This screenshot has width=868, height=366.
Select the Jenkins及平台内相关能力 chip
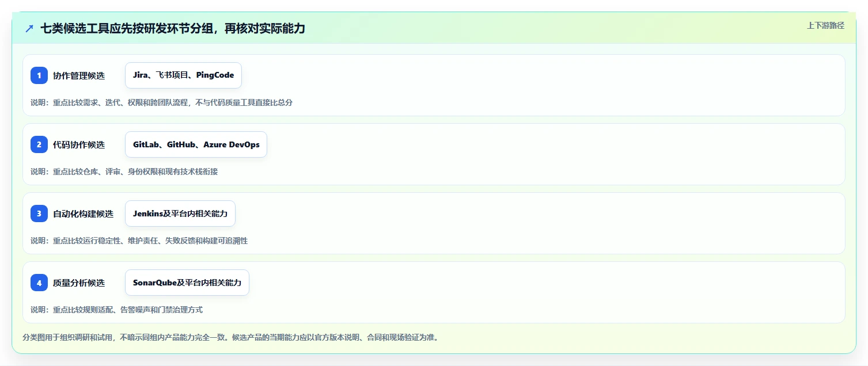[180, 213]
